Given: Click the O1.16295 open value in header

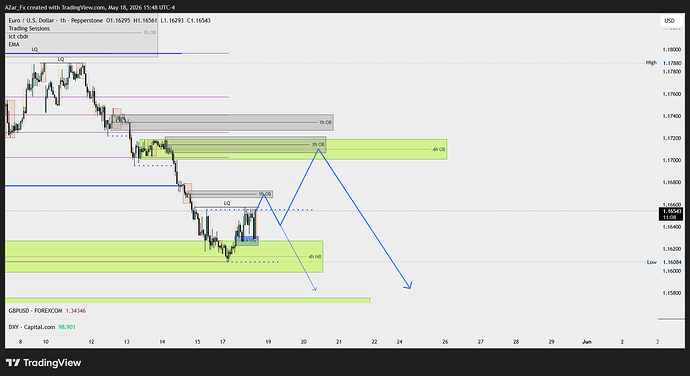Looking at the screenshot, I should [x=118, y=20].
